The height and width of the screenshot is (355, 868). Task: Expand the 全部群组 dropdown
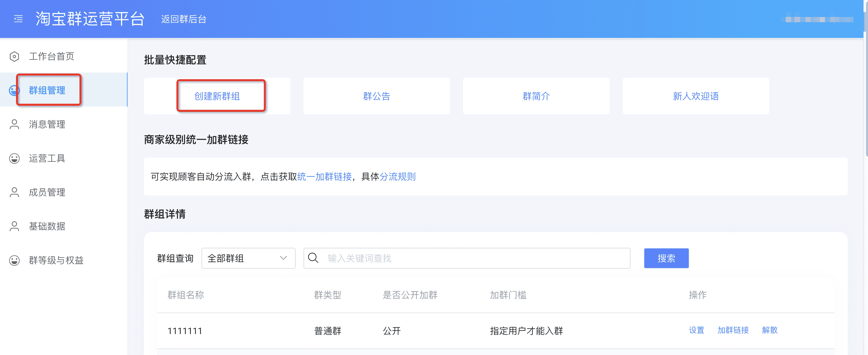click(x=248, y=258)
